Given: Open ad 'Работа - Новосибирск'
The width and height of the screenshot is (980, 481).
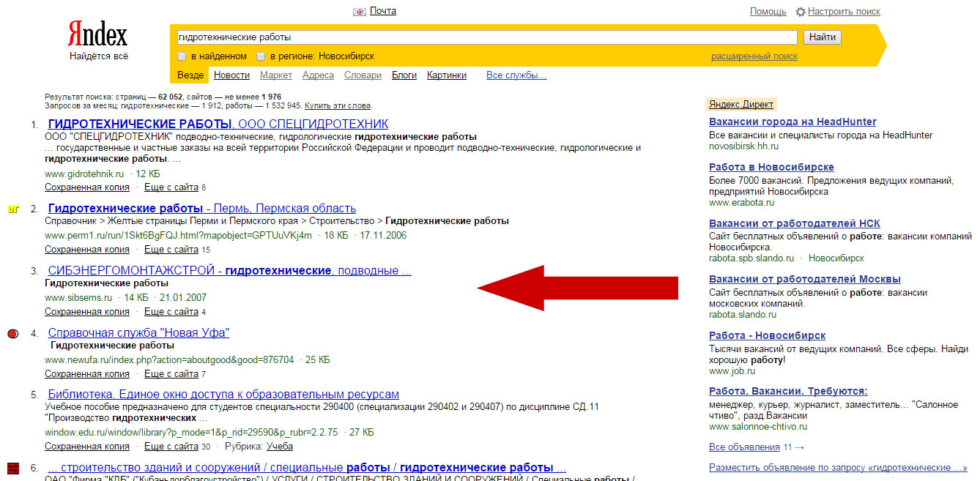Looking at the screenshot, I should click(x=767, y=335).
